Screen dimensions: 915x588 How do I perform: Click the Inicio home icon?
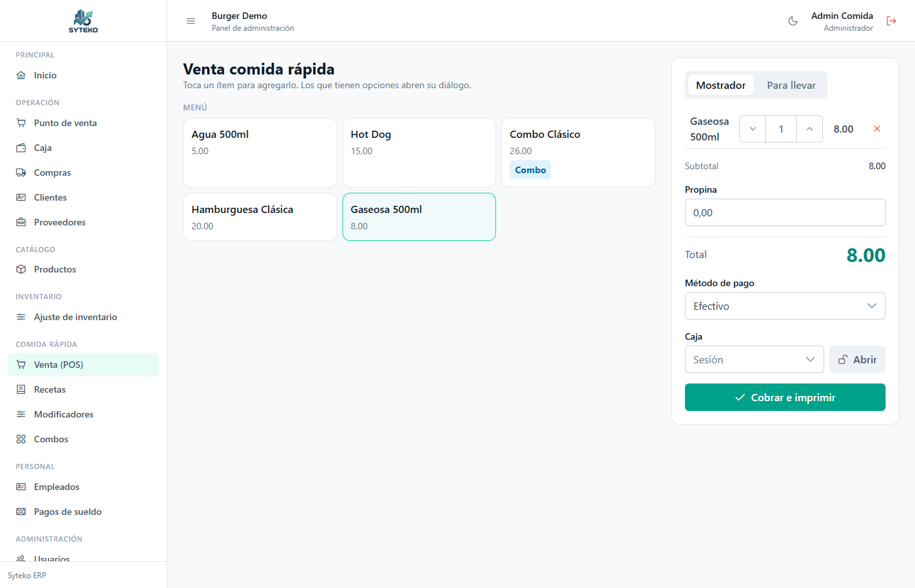[21, 75]
